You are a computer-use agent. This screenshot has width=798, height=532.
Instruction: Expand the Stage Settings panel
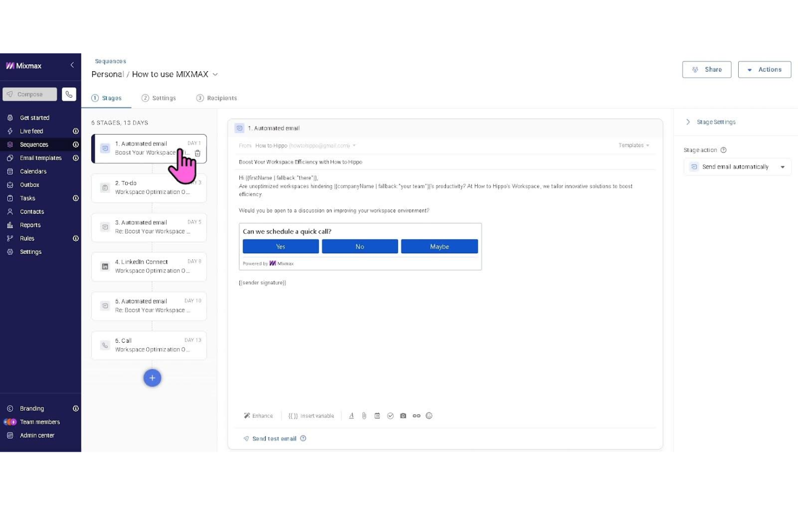point(688,122)
